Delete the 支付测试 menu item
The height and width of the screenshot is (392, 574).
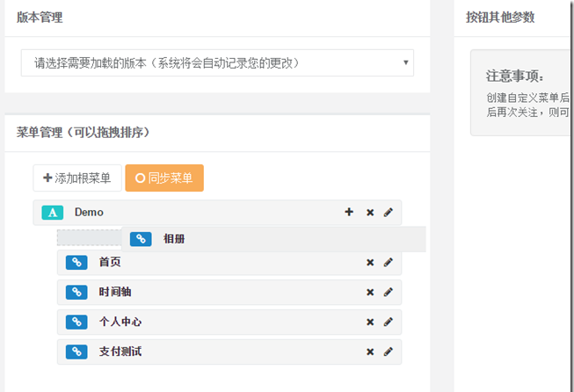tap(370, 352)
